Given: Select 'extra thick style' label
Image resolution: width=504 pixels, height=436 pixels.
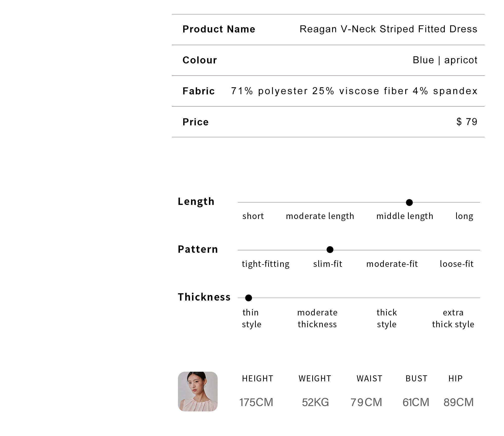Looking at the screenshot, I should (x=453, y=318).
